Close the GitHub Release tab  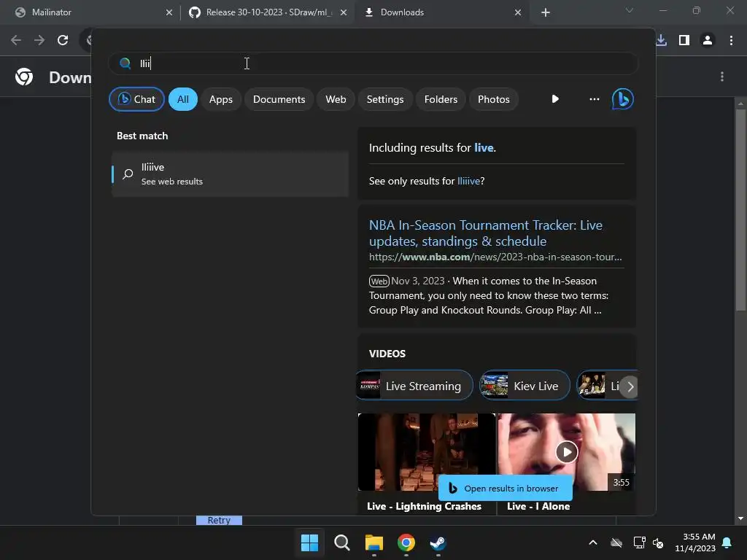point(344,12)
